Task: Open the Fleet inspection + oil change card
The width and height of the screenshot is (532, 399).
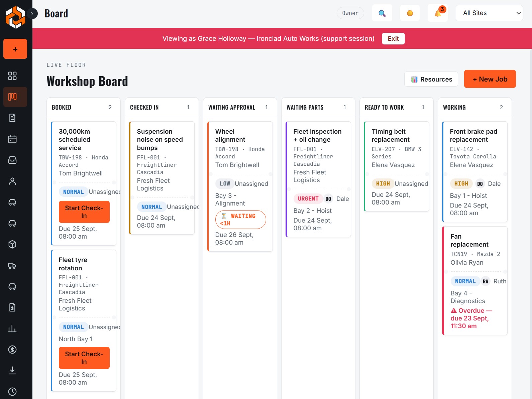Action: click(x=318, y=179)
